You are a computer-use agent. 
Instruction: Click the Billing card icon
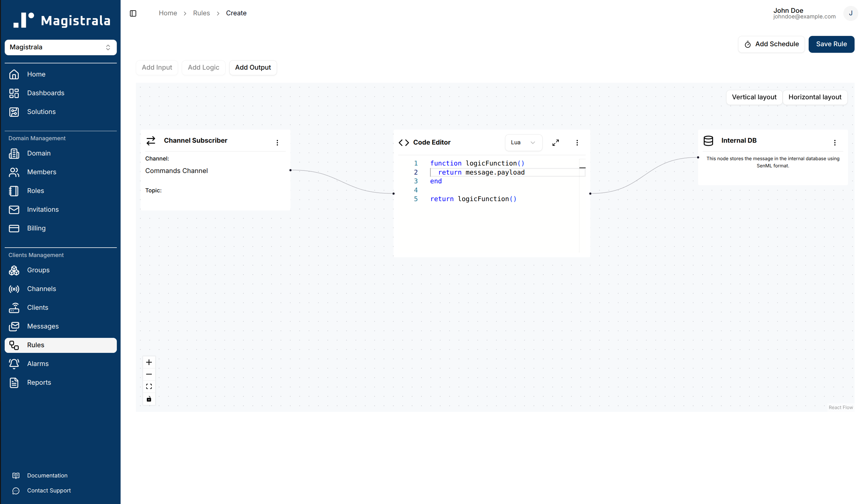click(x=14, y=228)
